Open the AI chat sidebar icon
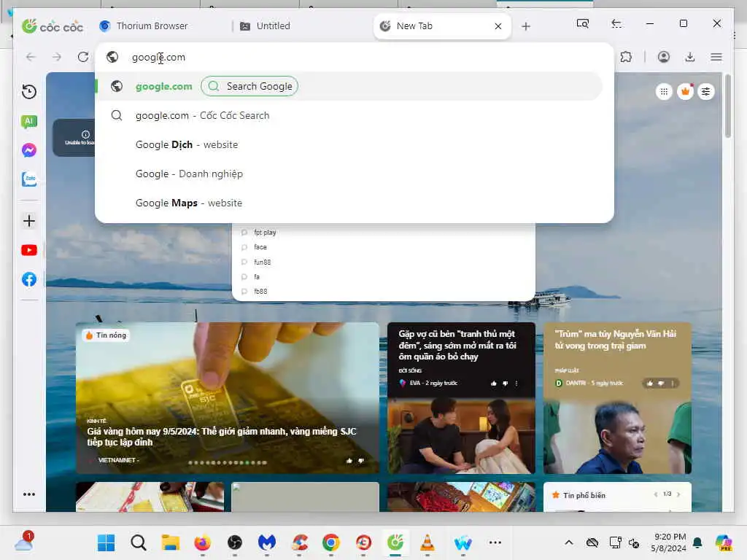747x560 pixels. click(29, 122)
